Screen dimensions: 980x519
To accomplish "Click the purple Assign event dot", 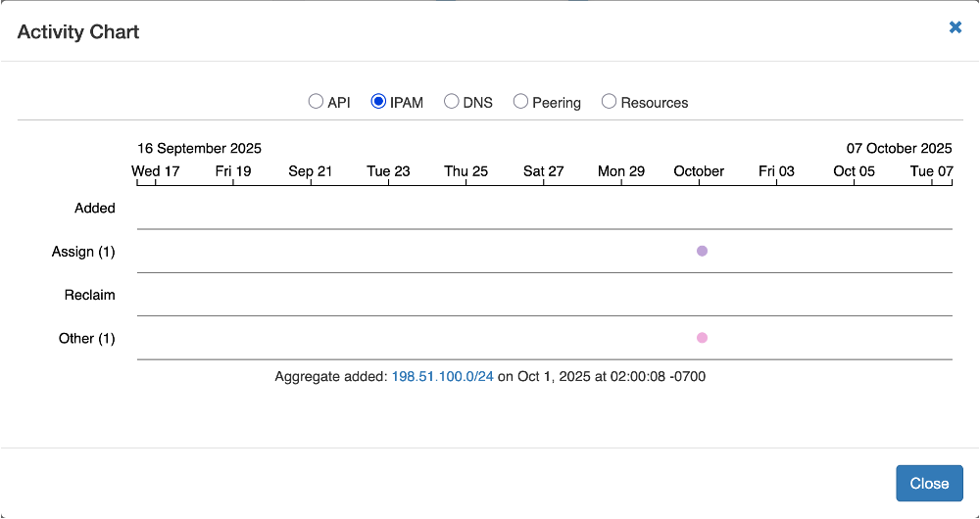I will [702, 251].
